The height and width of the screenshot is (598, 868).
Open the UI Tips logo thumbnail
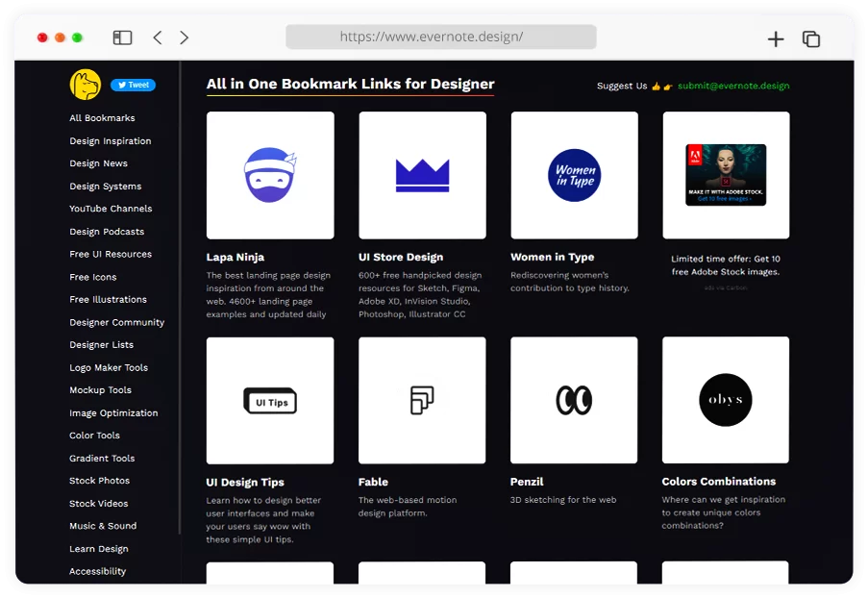tap(270, 400)
